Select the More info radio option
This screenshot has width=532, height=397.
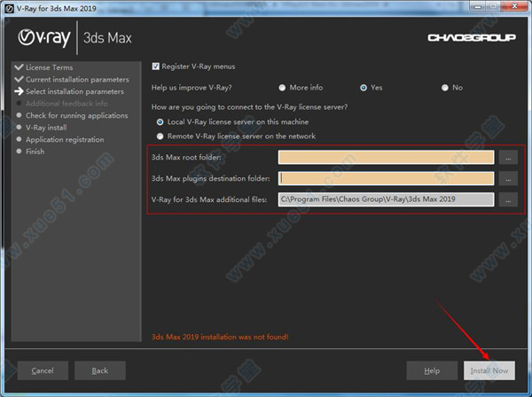pyautogui.click(x=282, y=88)
